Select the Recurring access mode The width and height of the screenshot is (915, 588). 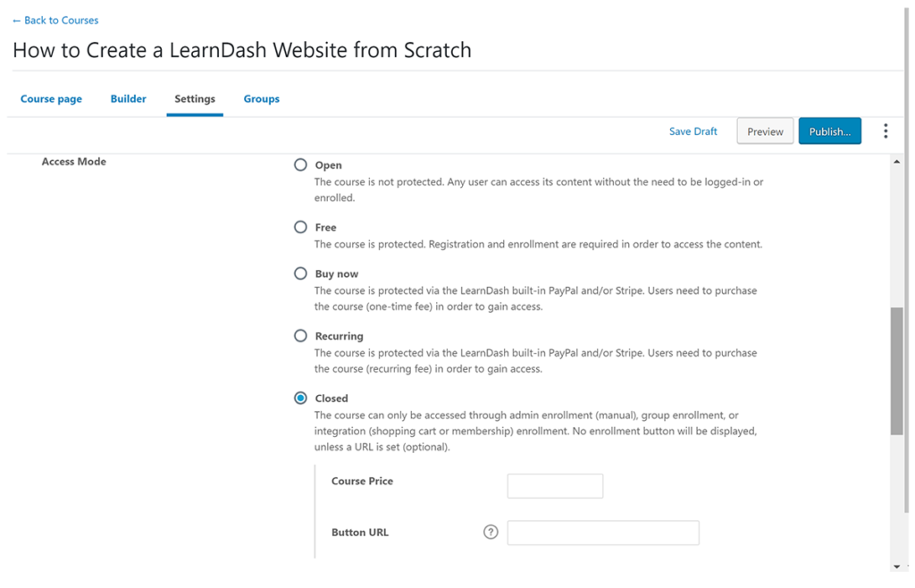pyautogui.click(x=301, y=336)
